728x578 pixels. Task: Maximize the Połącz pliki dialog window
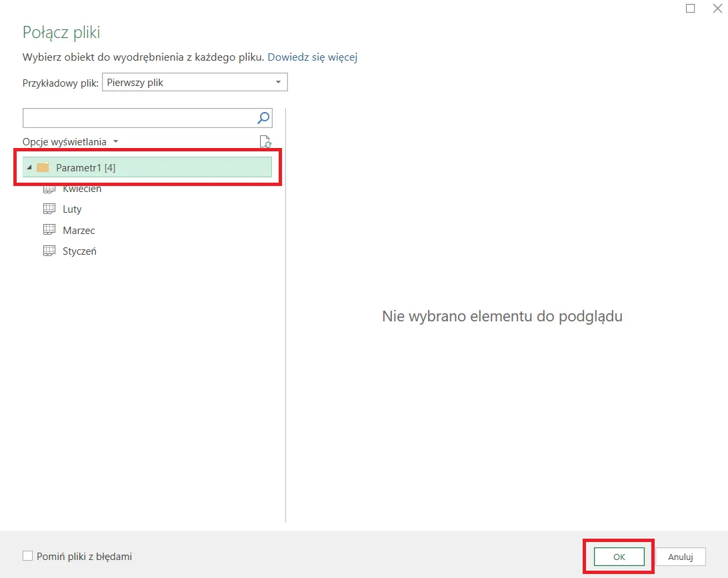click(x=691, y=8)
